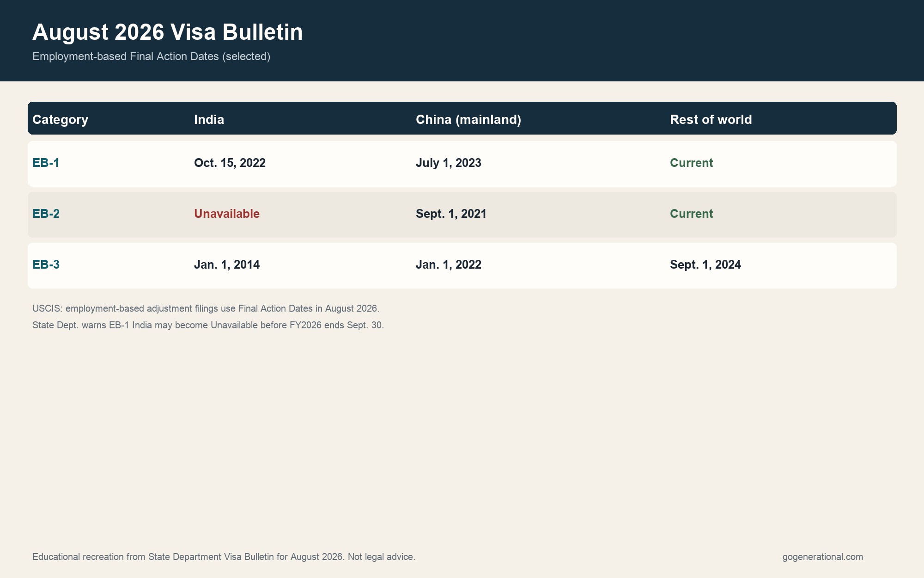Select the Rest of world column header
924x578 pixels.
click(711, 119)
